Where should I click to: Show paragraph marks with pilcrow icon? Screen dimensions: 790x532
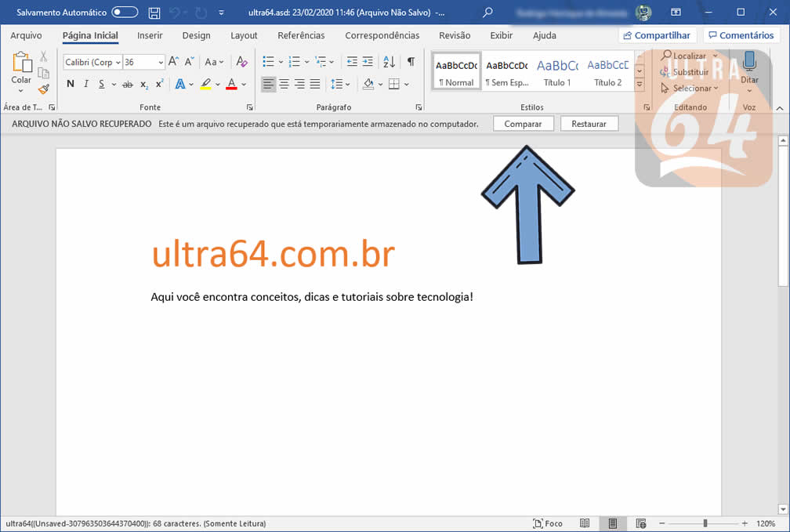coord(411,62)
